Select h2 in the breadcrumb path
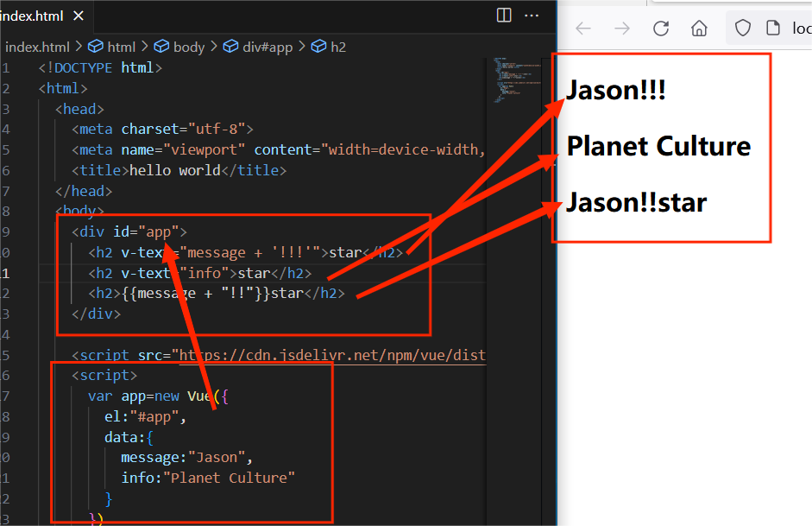 tap(329, 48)
